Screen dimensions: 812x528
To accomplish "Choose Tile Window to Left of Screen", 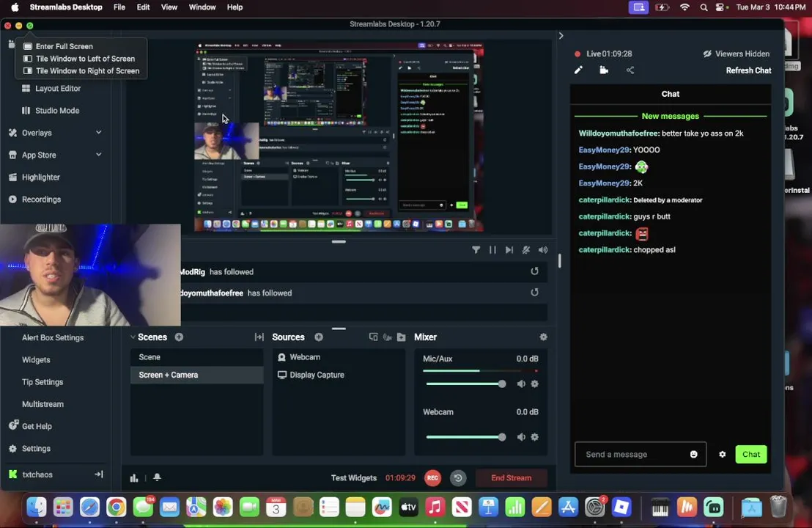I will click(x=79, y=59).
